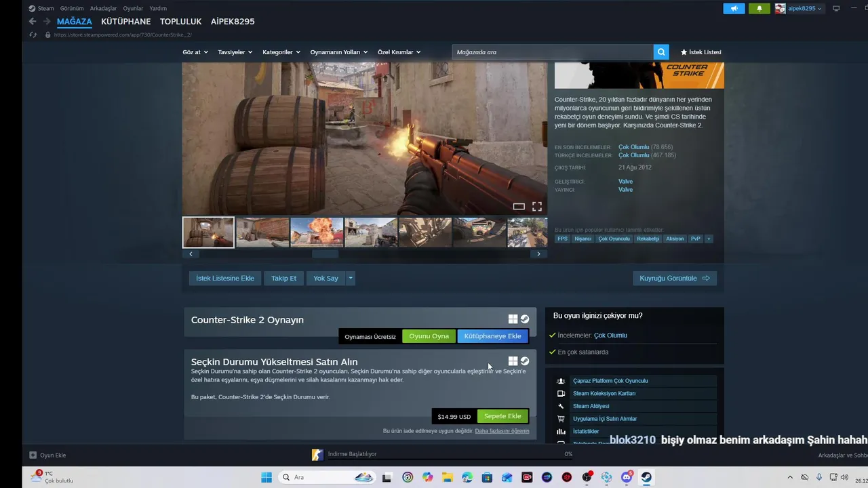
Task: Click the Mağazada ara search field
Action: point(553,52)
